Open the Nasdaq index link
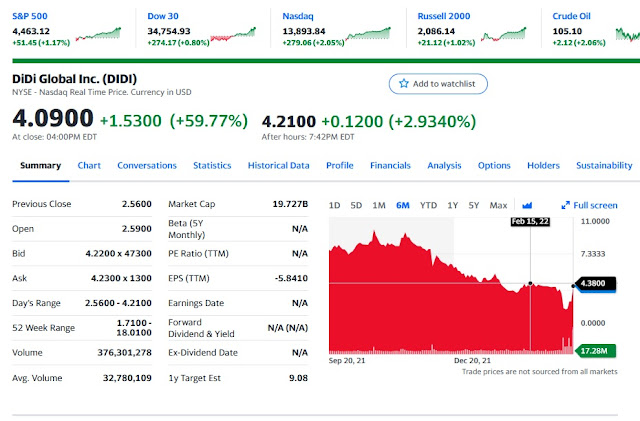The height and width of the screenshot is (421, 640). (x=298, y=16)
